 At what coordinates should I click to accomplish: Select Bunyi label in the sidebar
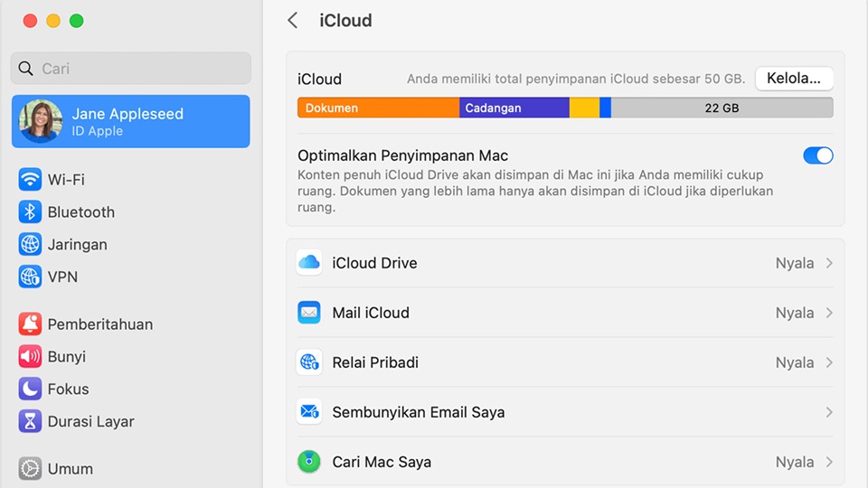tap(66, 357)
